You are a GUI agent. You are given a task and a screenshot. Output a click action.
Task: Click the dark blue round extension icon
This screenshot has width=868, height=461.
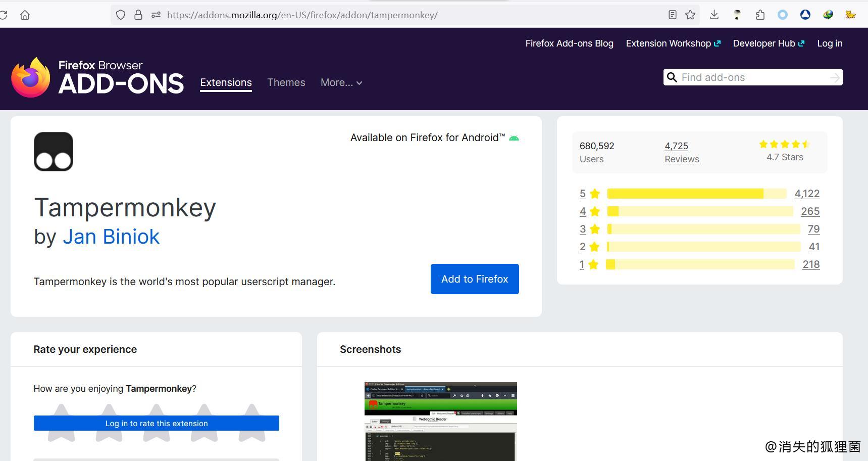[805, 15]
